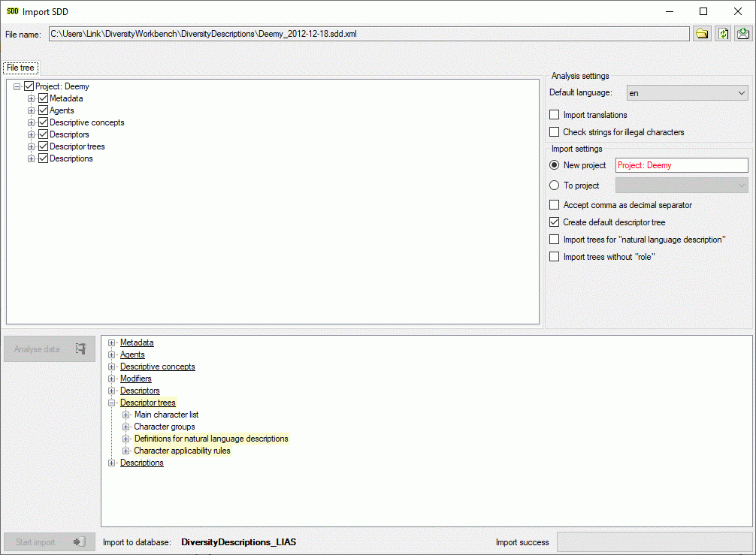The image size is (756, 555).
Task: Click the envelope download icon
Action: (743, 34)
